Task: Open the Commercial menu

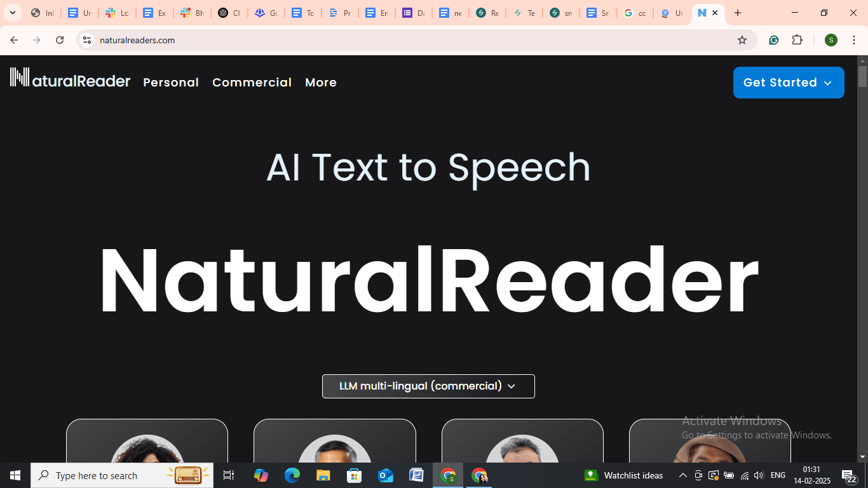Action: pos(252,83)
